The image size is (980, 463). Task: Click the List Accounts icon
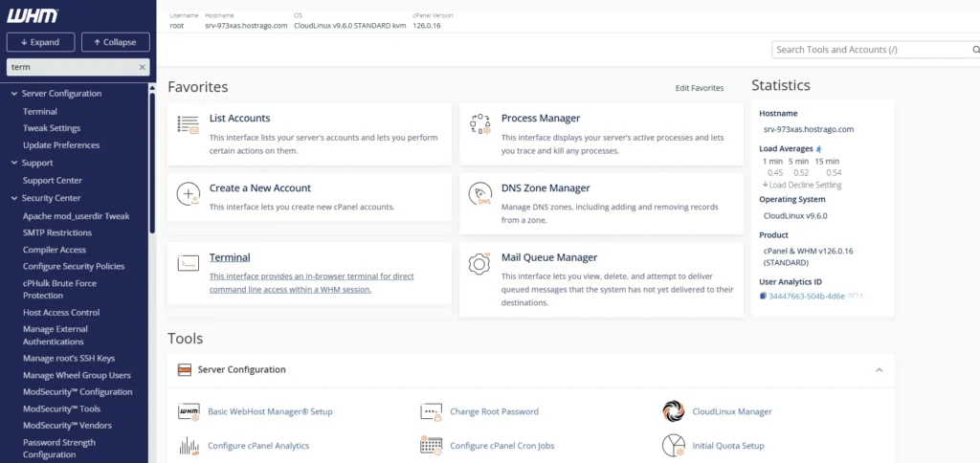click(189, 124)
